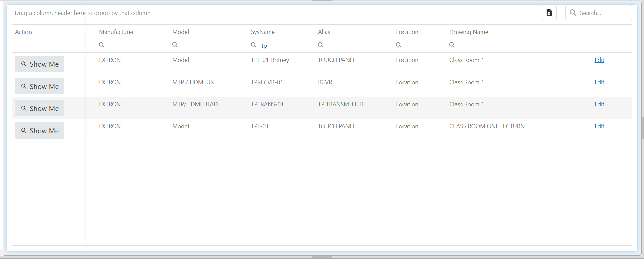Click Edit for CLASS ROOM ONE LECTURN row

click(599, 126)
